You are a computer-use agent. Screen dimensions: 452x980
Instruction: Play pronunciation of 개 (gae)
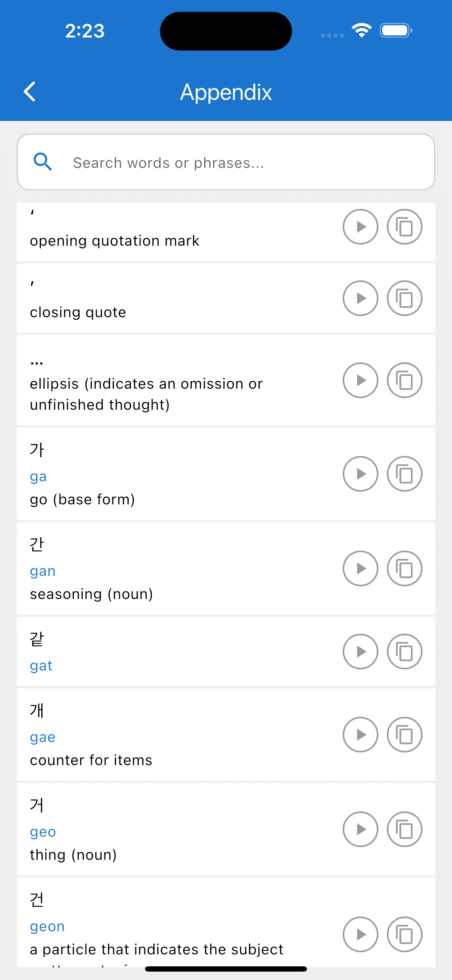click(360, 735)
